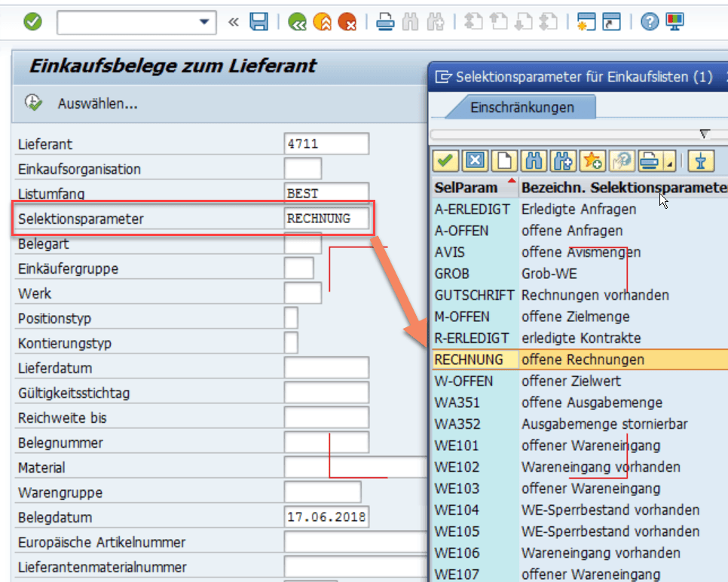Click the green Back arrow icon
Viewport: 728px width, 582px height.
(297, 22)
